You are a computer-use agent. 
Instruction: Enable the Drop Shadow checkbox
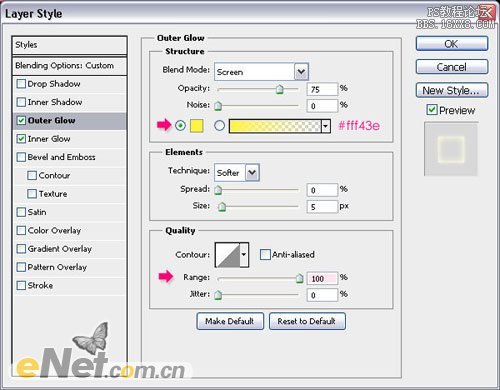coord(21,84)
